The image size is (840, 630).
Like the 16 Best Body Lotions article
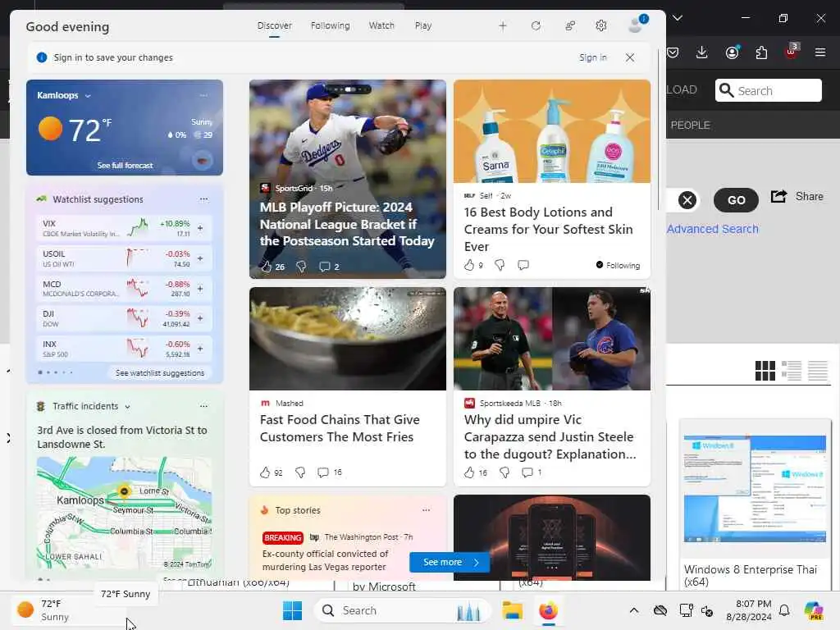point(469,265)
